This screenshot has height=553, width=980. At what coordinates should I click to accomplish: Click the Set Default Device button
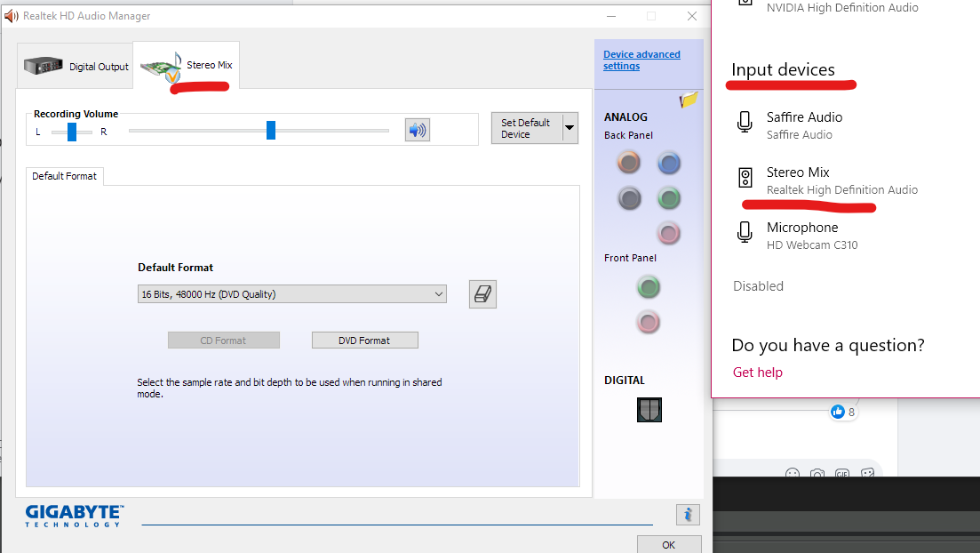(527, 128)
